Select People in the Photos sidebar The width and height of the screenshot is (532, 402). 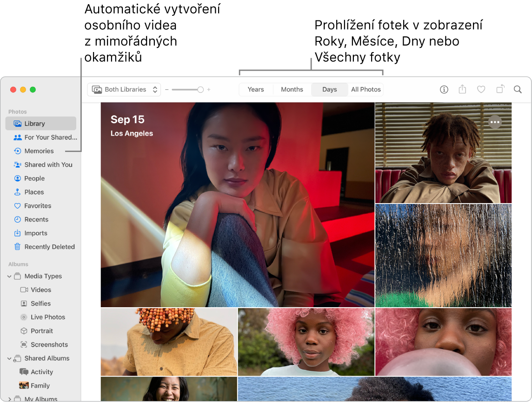point(34,178)
